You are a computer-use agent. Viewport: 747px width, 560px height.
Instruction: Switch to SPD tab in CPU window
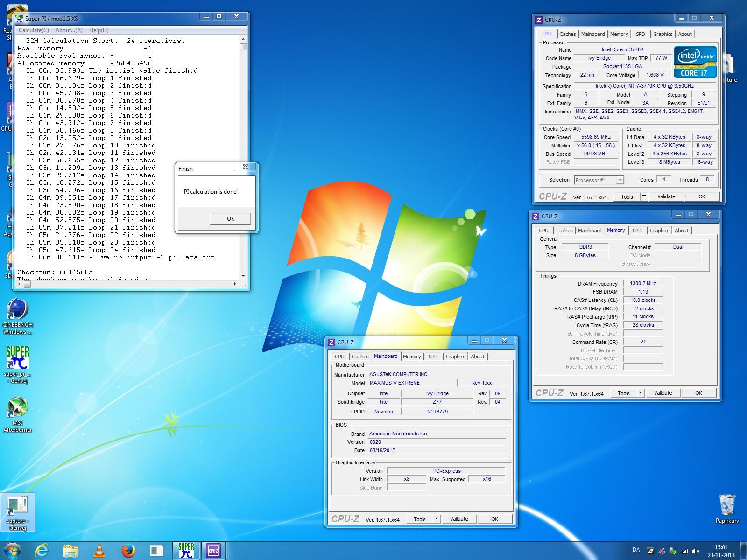tap(640, 34)
